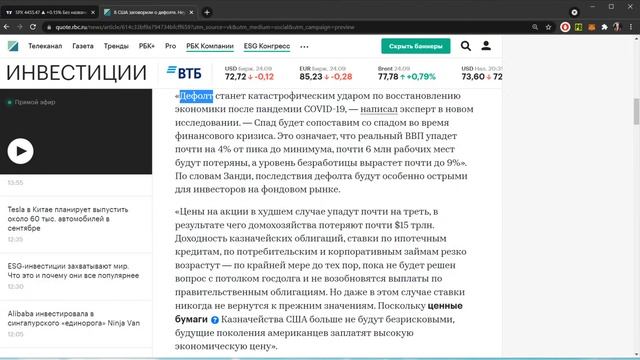Image resolution: width=640 pixels, height=360 pixels.
Task: Open the Телеканал menu item
Action: point(45,46)
